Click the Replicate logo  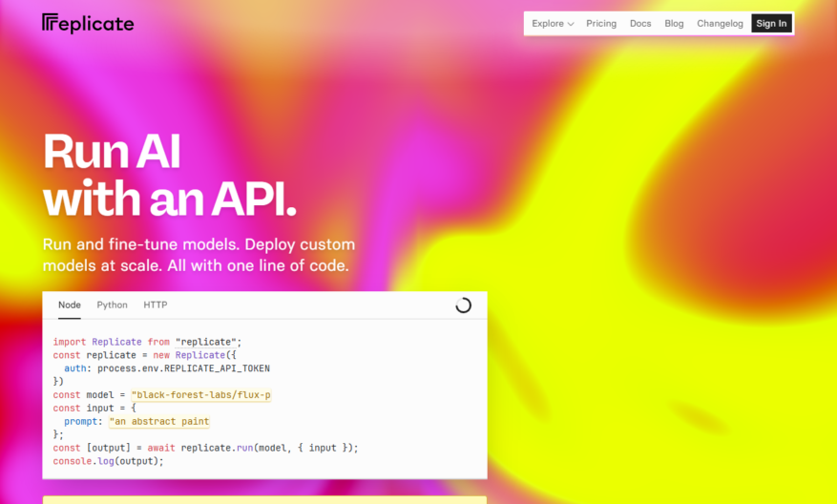(x=88, y=24)
